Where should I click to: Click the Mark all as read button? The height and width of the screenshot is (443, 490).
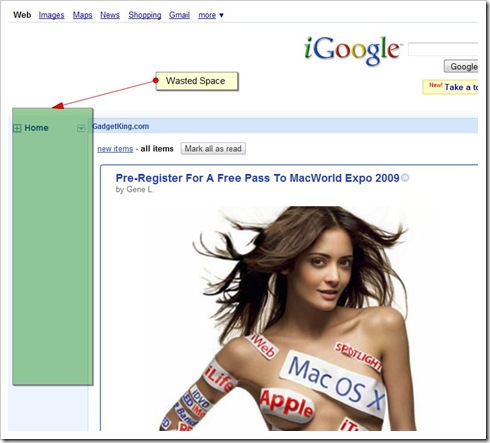tap(213, 149)
